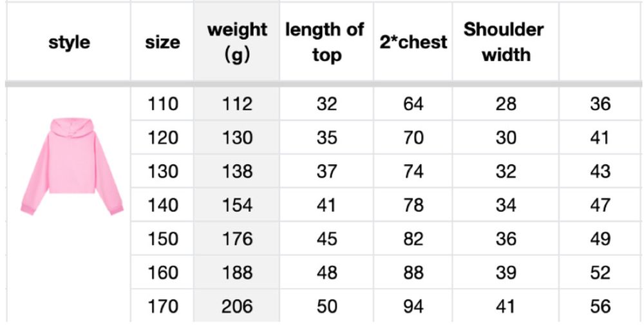
Task: Click size cell 120
Action: tap(162, 137)
